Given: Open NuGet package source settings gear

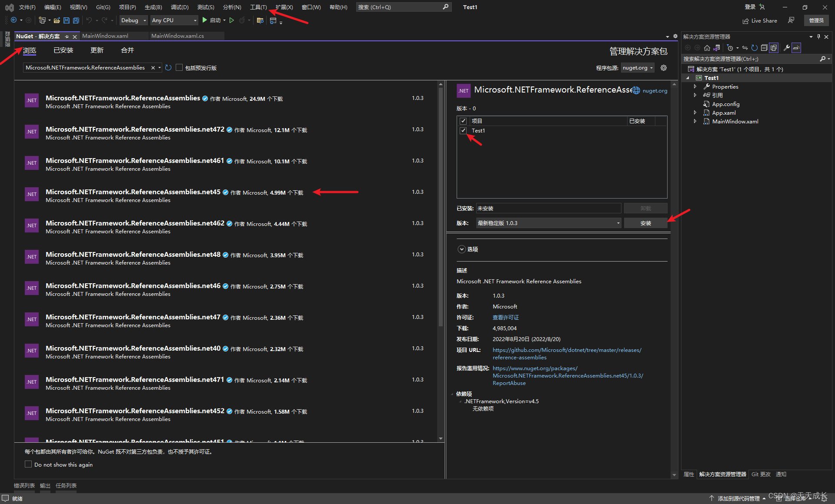Looking at the screenshot, I should [x=664, y=68].
